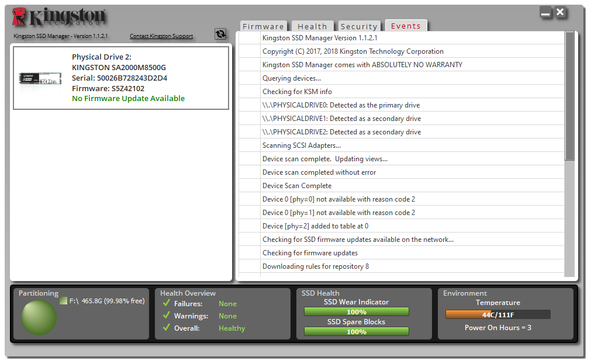591x364 pixels.
Task: Select 'Kingston SSD Manager Version 1.1.2.1' event row
Action: 402,37
